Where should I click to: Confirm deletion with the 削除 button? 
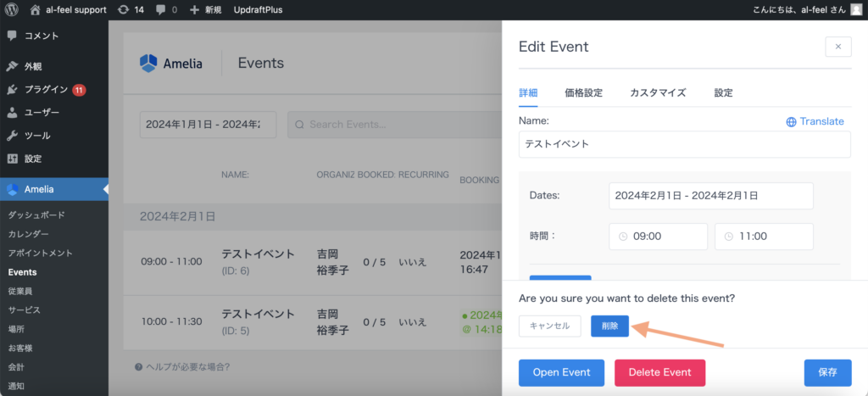[609, 326]
